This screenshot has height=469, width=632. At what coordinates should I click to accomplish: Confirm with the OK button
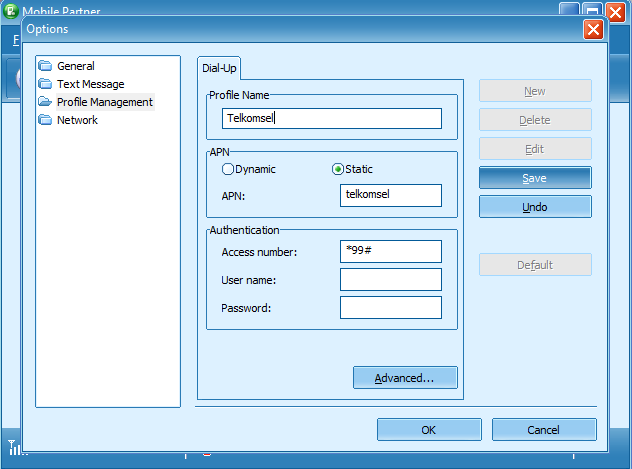coord(429,430)
